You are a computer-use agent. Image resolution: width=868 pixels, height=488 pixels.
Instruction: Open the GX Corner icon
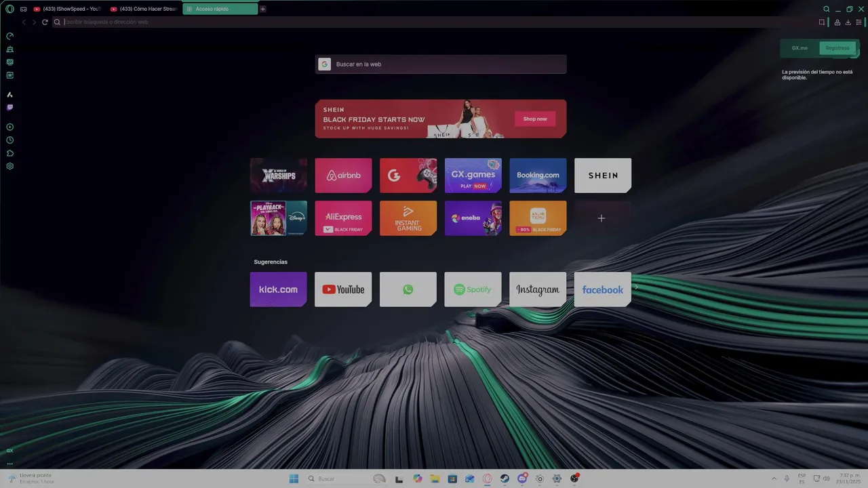9,451
